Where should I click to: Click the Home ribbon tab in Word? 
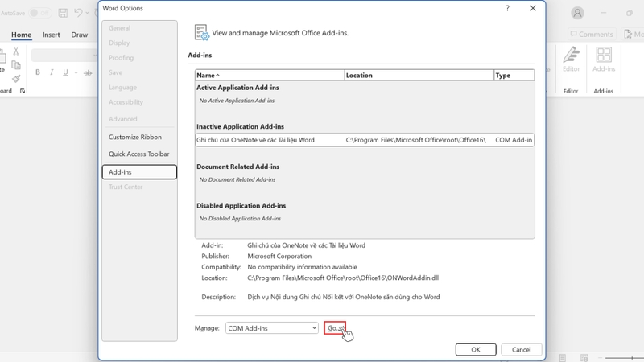tap(22, 35)
